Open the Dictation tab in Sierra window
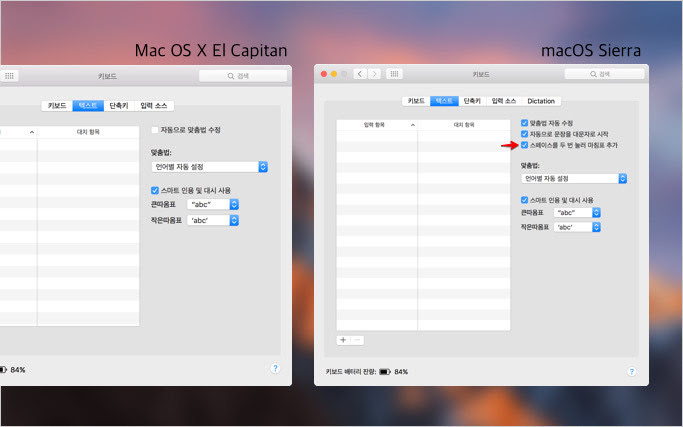This screenshot has height=427, width=683. point(541,101)
